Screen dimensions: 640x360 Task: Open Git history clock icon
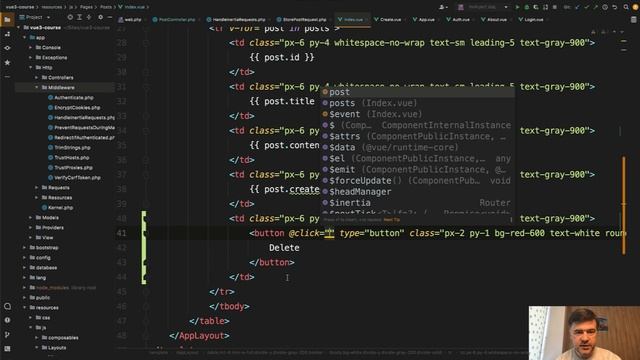[x=605, y=7]
